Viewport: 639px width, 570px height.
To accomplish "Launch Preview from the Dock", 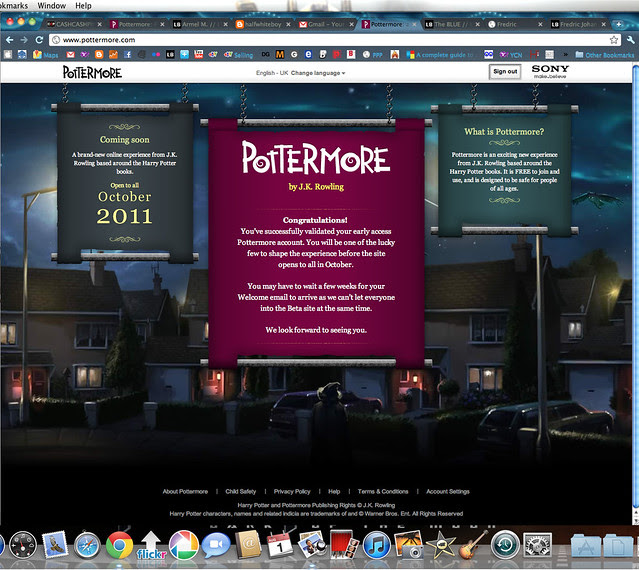I will pyautogui.click(x=312, y=545).
